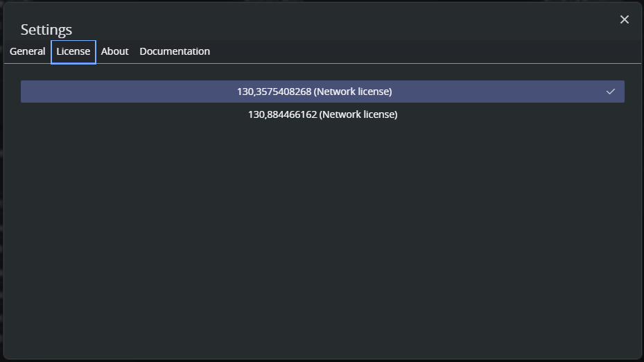Image resolution: width=644 pixels, height=362 pixels.
Task: Open the Documentation tab
Action: [175, 51]
